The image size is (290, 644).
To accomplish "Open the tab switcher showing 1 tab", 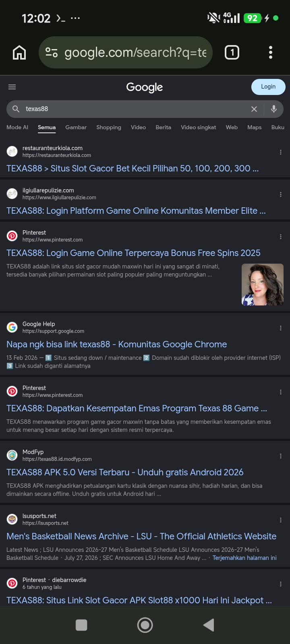I will pyautogui.click(x=232, y=52).
